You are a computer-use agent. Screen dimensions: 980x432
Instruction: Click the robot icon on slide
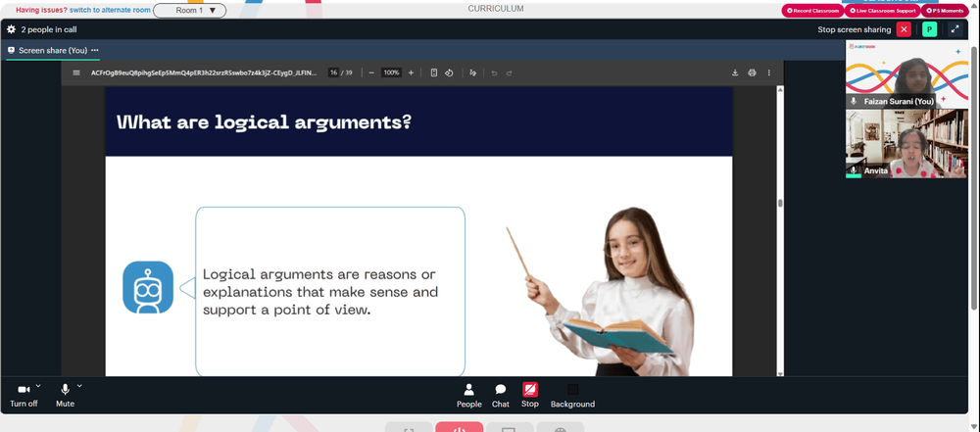(148, 288)
